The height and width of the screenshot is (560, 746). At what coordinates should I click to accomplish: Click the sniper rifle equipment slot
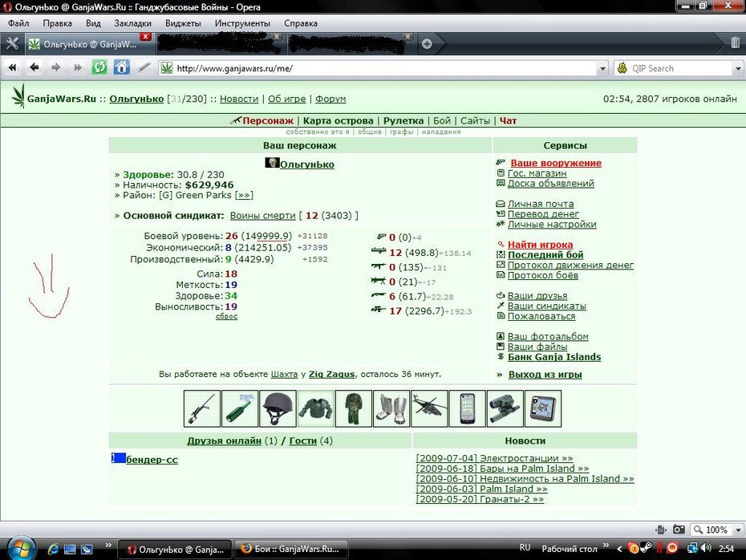pyautogui.click(x=201, y=408)
